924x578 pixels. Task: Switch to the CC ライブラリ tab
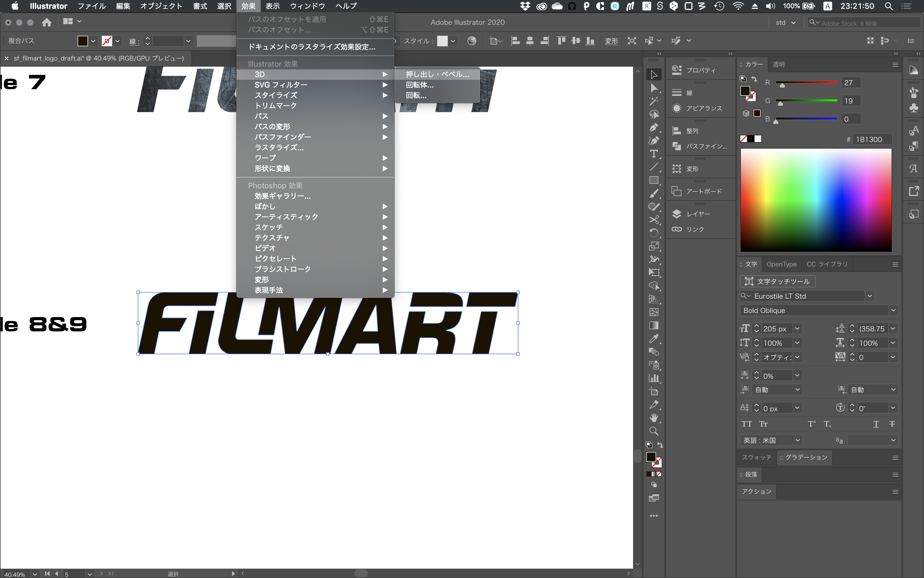click(x=827, y=264)
